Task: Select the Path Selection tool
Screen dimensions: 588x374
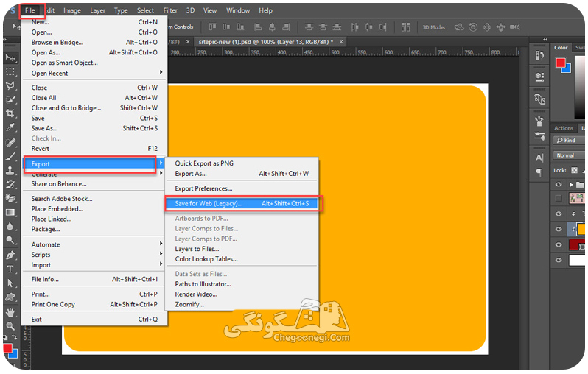Action: tap(10, 283)
